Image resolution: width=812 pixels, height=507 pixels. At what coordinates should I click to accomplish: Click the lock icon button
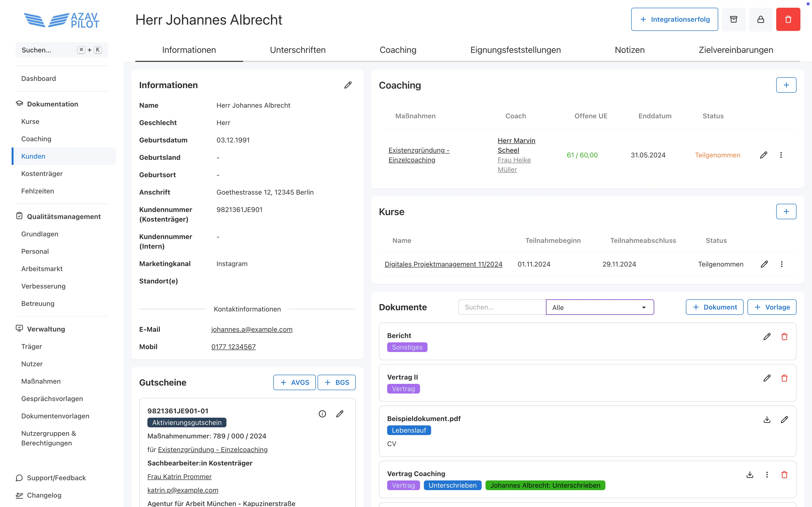tap(761, 20)
